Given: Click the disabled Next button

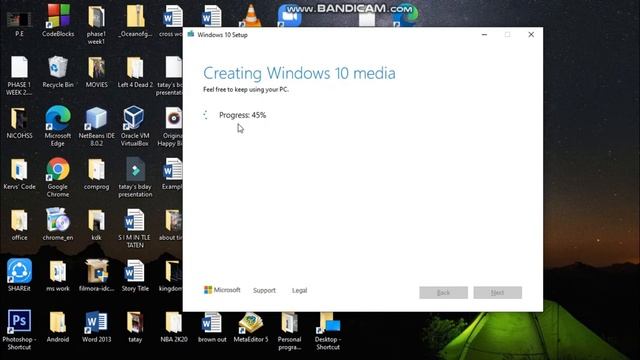Looking at the screenshot, I should pos(498,292).
